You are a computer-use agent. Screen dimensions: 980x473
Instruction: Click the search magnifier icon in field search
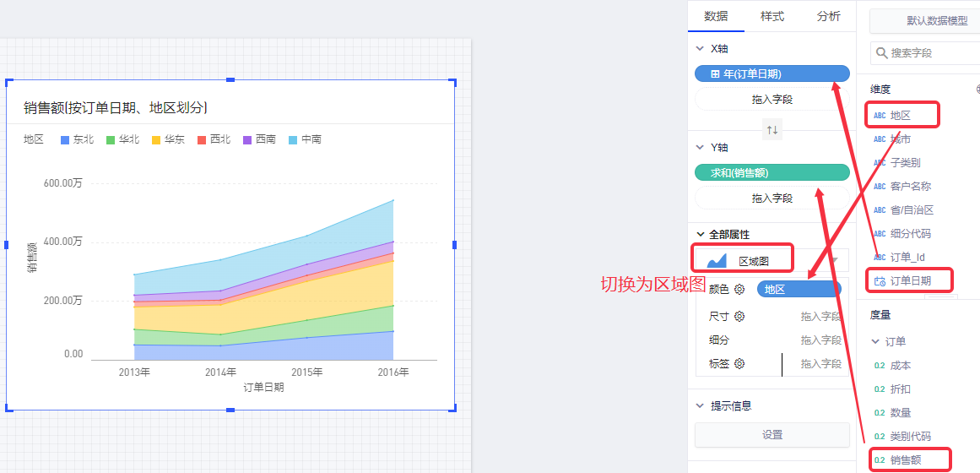882,53
